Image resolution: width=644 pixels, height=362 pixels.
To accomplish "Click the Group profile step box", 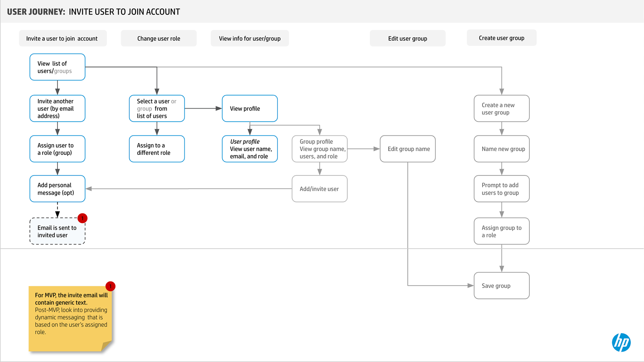I will [x=319, y=149].
